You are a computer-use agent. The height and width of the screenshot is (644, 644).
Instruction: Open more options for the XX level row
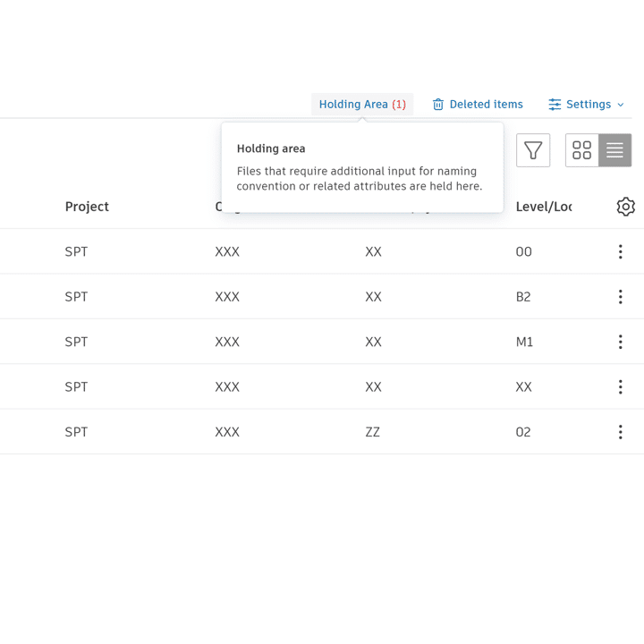(620, 387)
